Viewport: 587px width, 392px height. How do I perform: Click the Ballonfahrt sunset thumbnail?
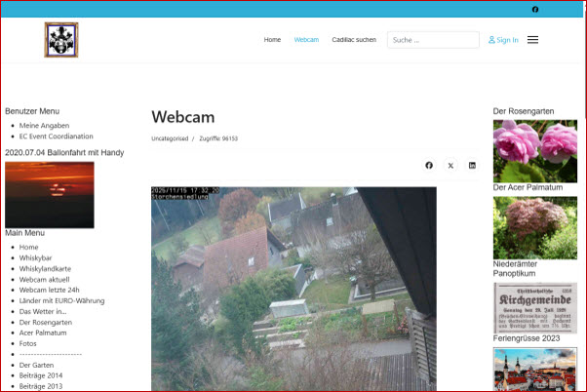click(x=50, y=194)
